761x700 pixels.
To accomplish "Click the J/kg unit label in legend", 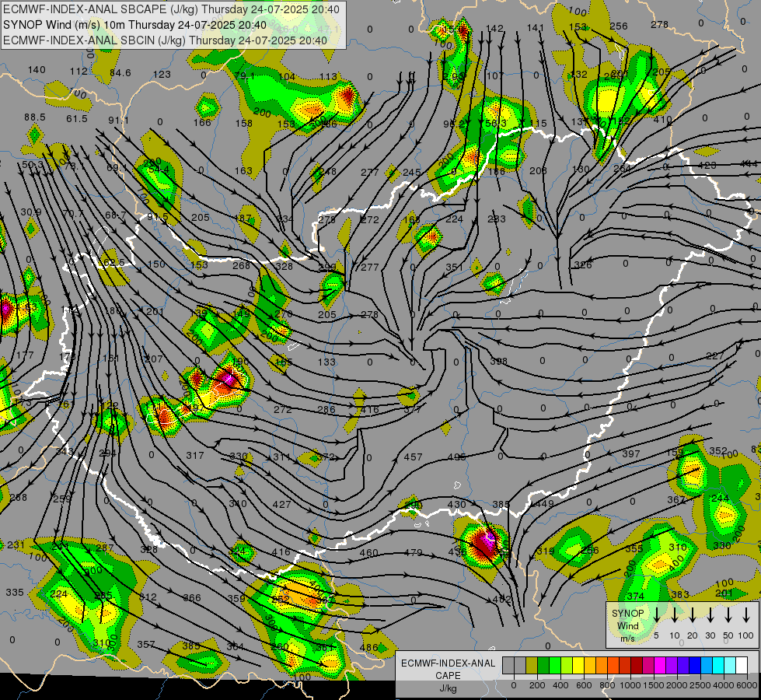I will pos(448,688).
